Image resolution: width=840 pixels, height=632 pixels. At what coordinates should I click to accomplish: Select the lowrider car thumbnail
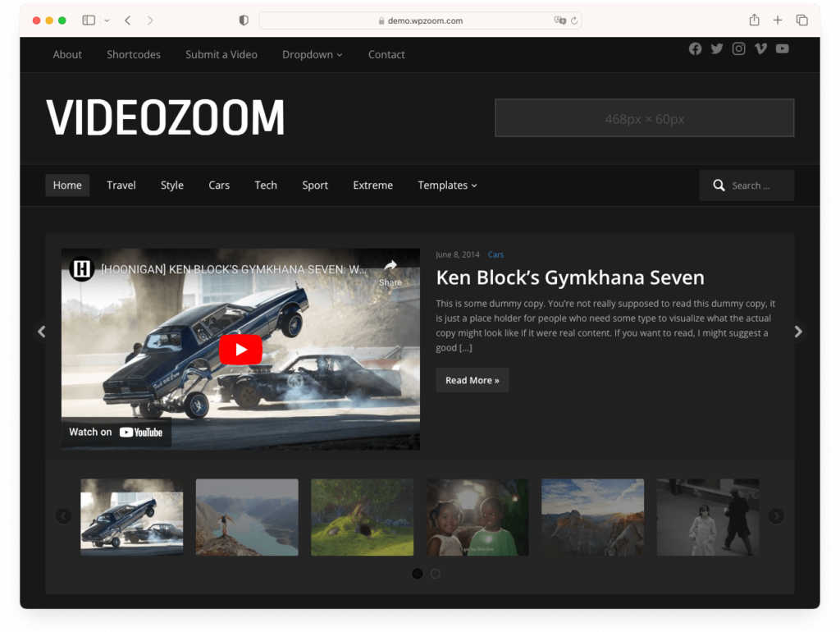pos(132,517)
